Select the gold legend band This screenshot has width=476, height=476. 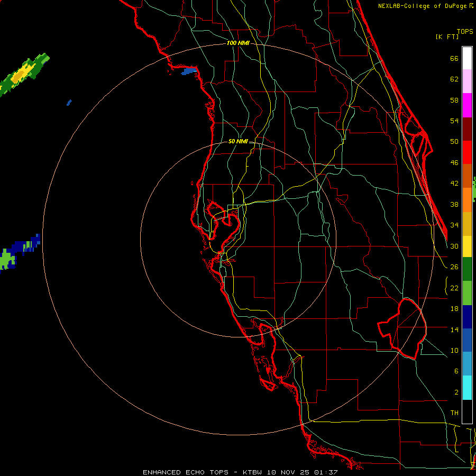pos(467,224)
